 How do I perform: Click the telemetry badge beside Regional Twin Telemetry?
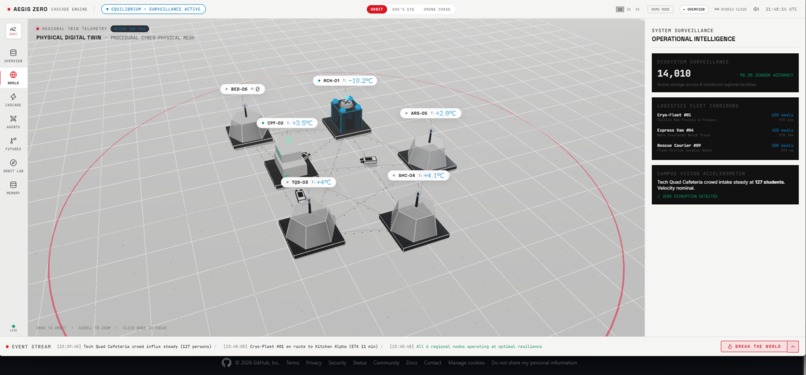[x=130, y=29]
